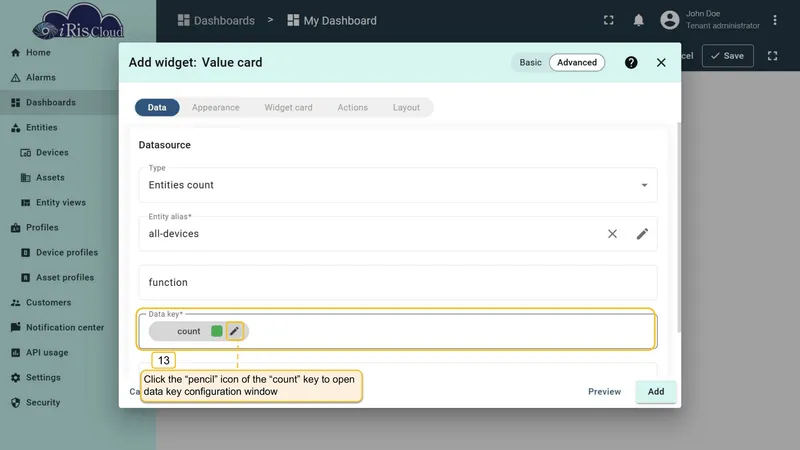Toggle fullscreen from the top bar
Screen dimensions: 800x450
pyautogui.click(x=609, y=20)
